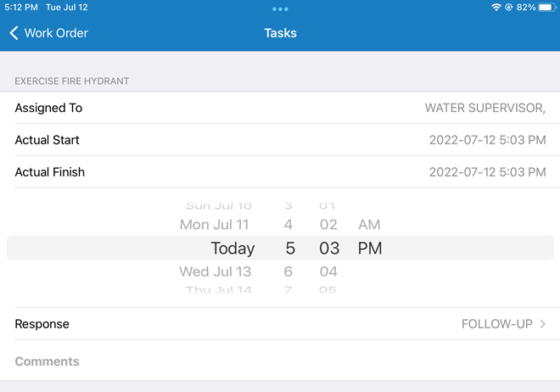Go back to Work Order
The image size is (560, 392).
[49, 33]
